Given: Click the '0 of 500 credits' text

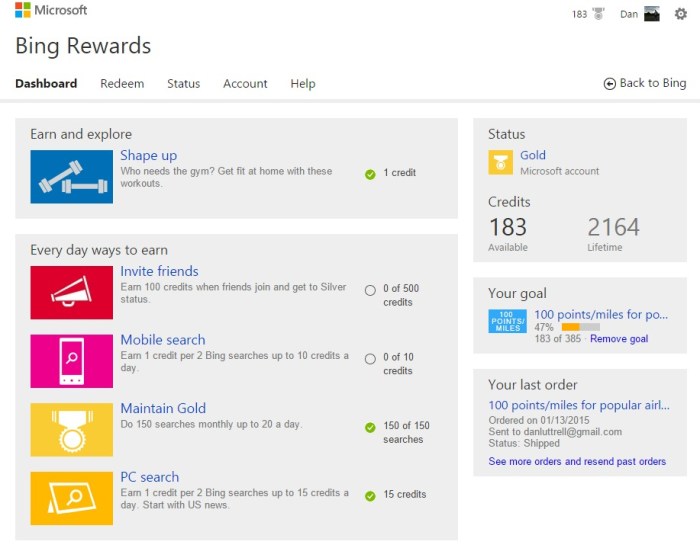Looking at the screenshot, I should coord(401,295).
